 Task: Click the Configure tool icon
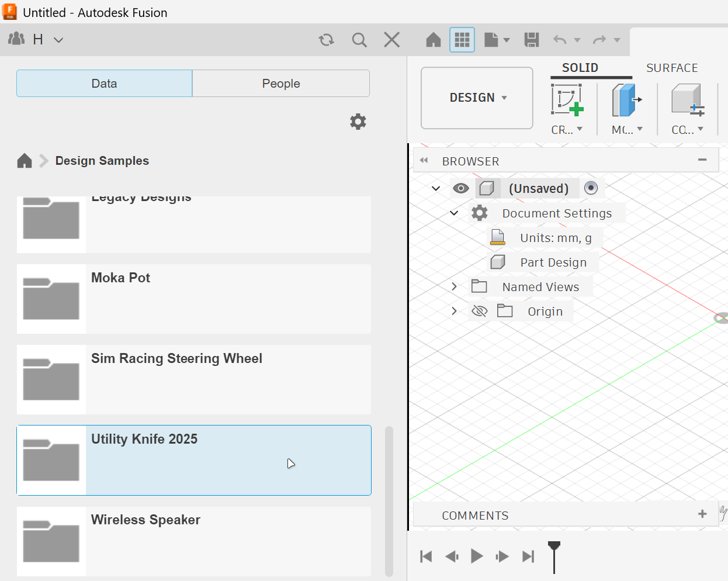point(688,100)
